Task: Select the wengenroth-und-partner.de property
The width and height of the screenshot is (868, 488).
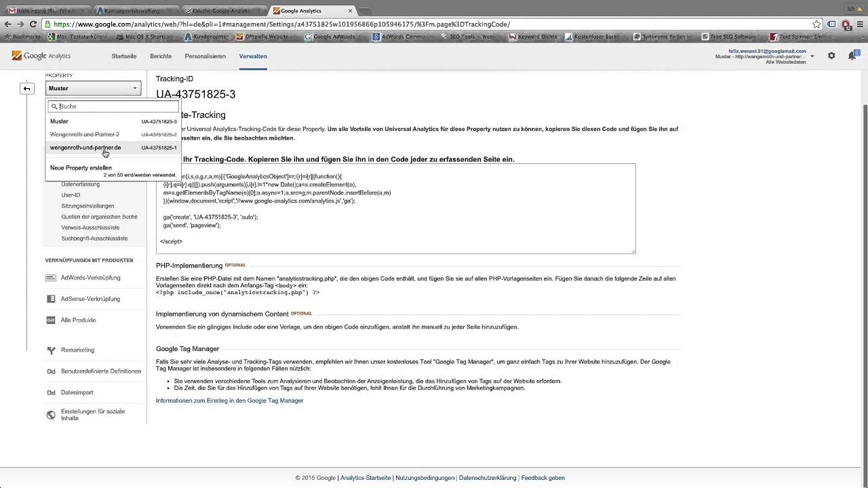Action: click(113, 148)
